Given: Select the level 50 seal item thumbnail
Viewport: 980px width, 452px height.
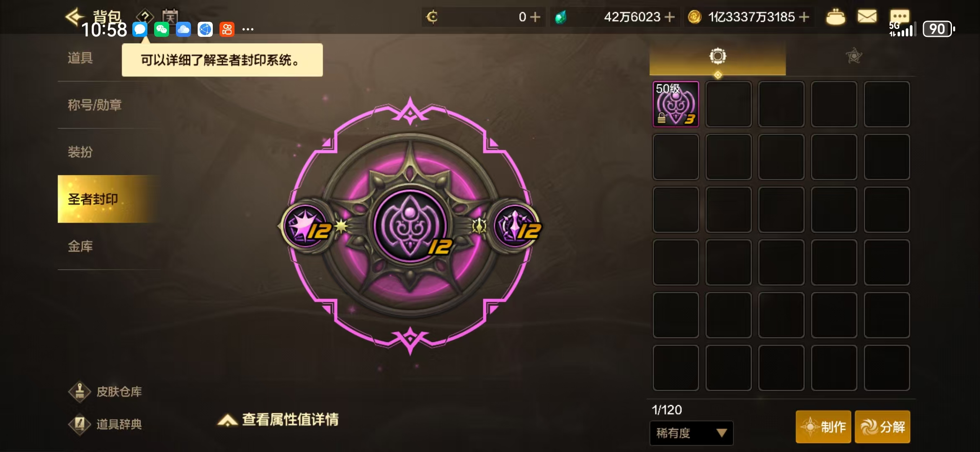Looking at the screenshot, I should coord(676,104).
